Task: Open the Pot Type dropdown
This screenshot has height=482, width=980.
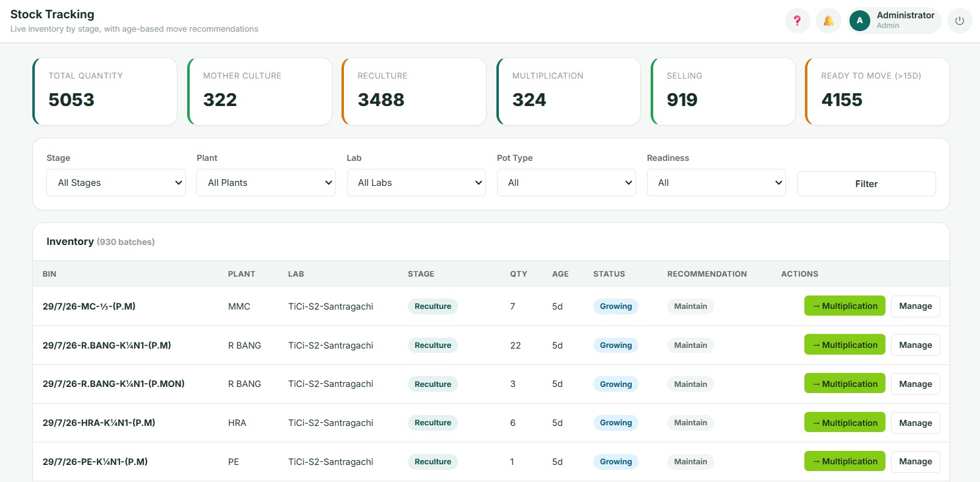Action: click(x=566, y=183)
